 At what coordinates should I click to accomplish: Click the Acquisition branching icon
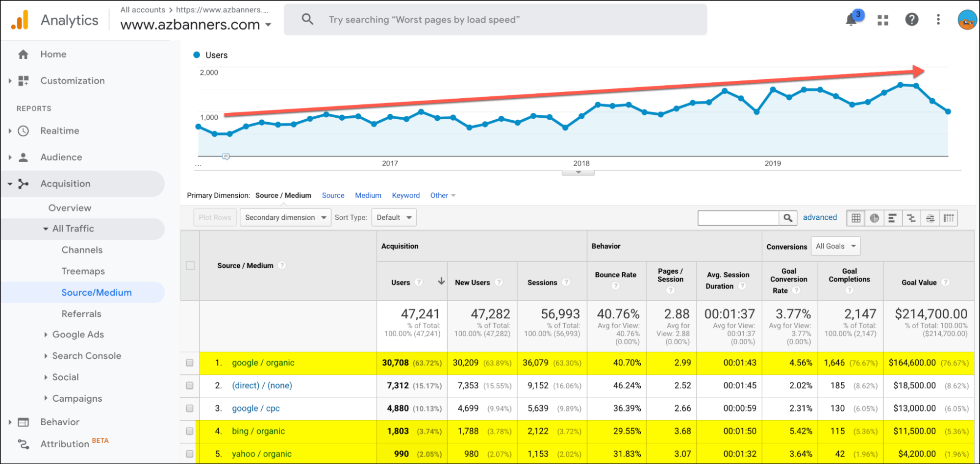23,184
